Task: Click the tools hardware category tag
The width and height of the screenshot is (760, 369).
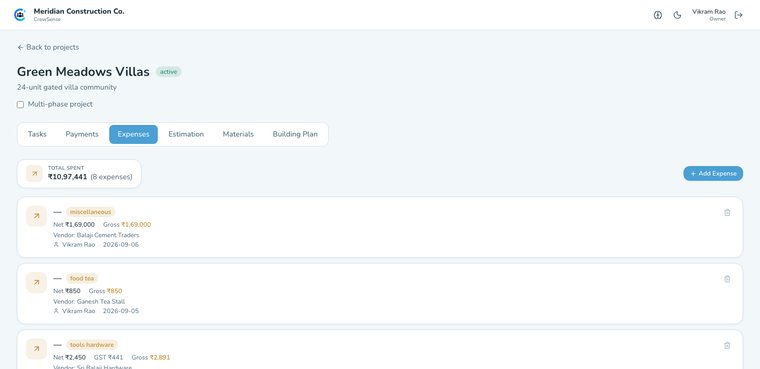Action: coord(92,345)
